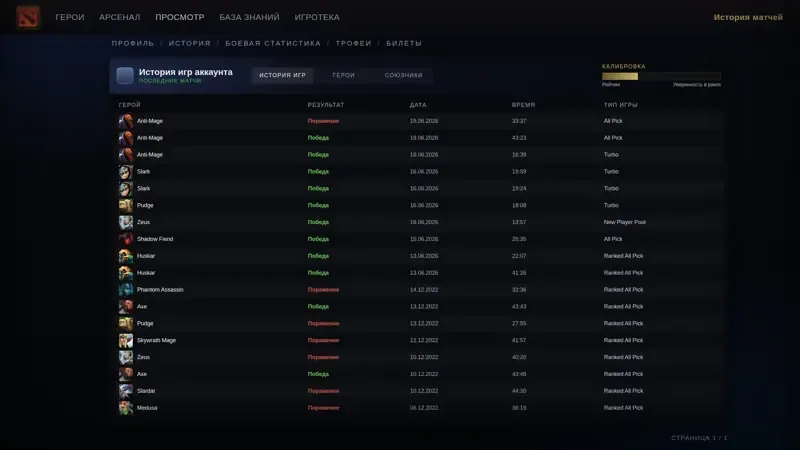The height and width of the screenshot is (450, 800).
Task: Click the КАЛИБРОВКА rating progress bar
Action: coord(661,76)
